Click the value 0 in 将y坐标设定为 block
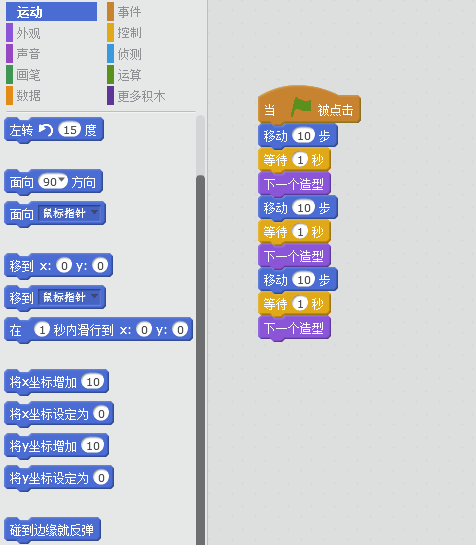 tap(101, 478)
